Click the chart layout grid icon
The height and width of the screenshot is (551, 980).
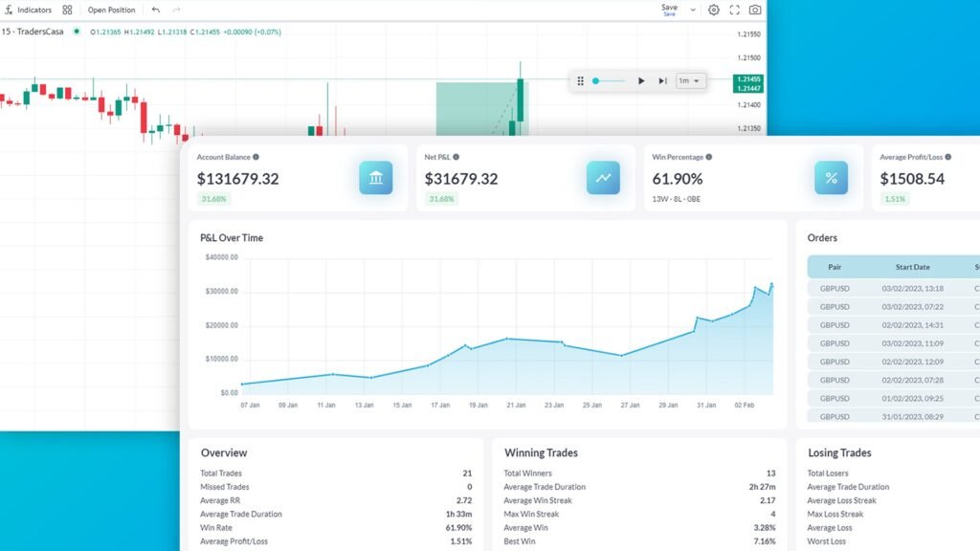point(67,10)
